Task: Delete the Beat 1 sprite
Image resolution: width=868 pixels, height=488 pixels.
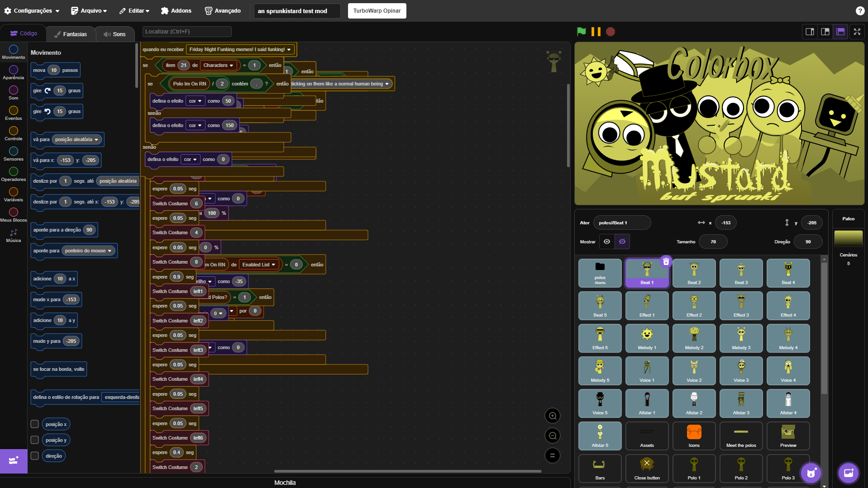Action: click(x=666, y=261)
